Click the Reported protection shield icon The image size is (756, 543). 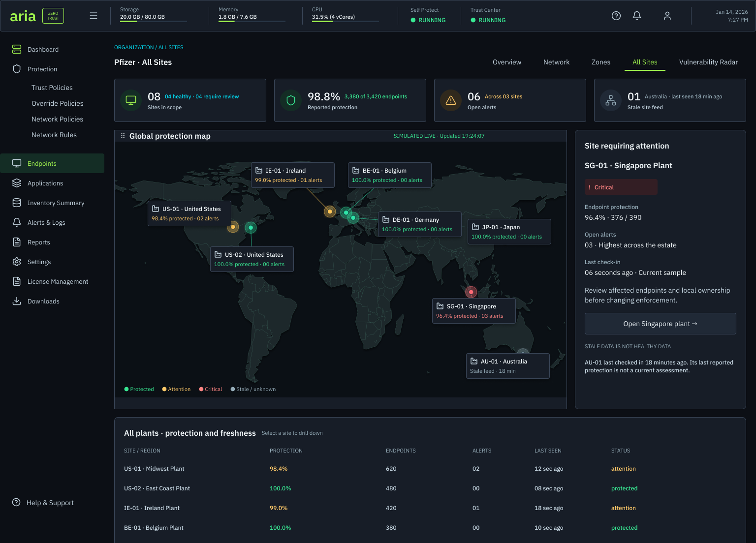(291, 100)
